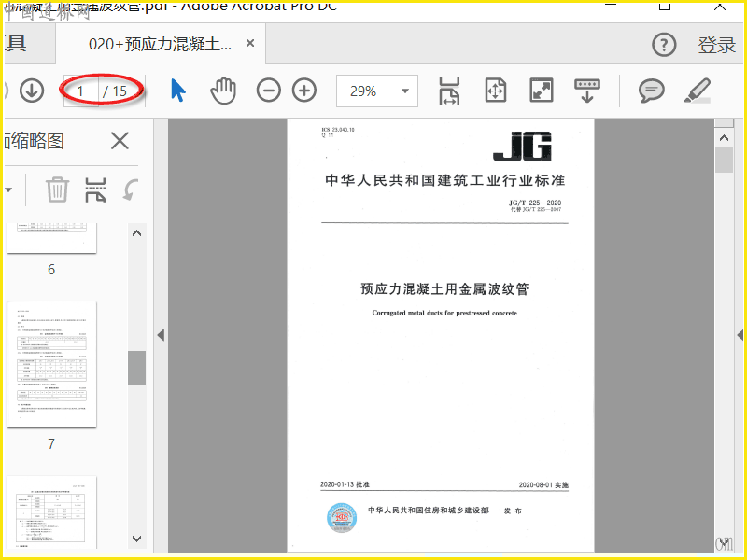Click the document title 预应力混凝土用金属波纹管
Viewport: 747px width, 560px height.
[x=444, y=288]
